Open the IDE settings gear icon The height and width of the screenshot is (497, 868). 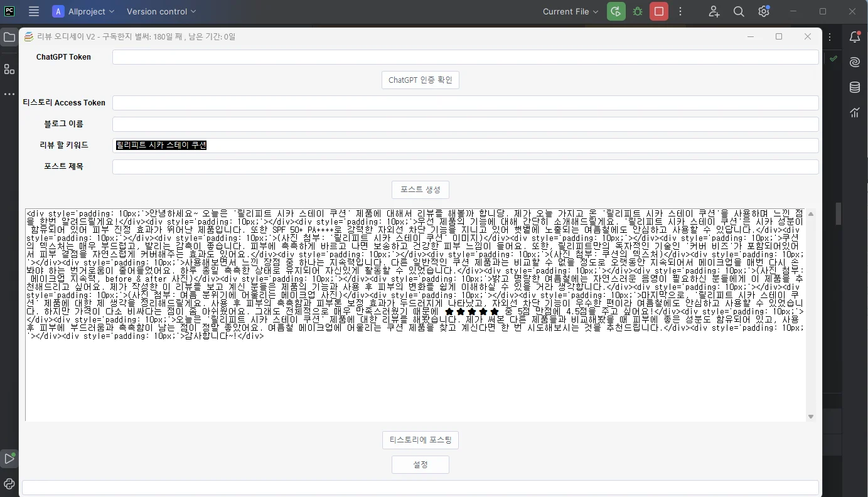[764, 11]
